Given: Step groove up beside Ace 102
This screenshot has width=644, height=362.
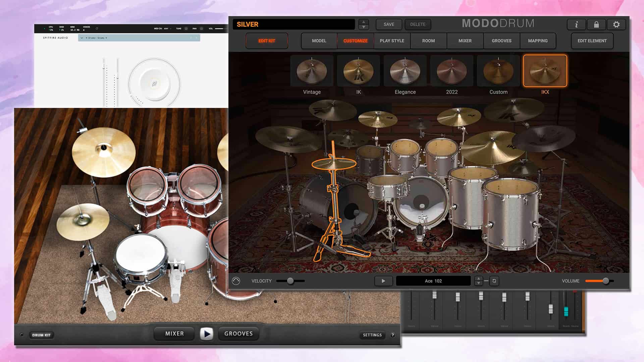Looking at the screenshot, I should click(x=479, y=279).
